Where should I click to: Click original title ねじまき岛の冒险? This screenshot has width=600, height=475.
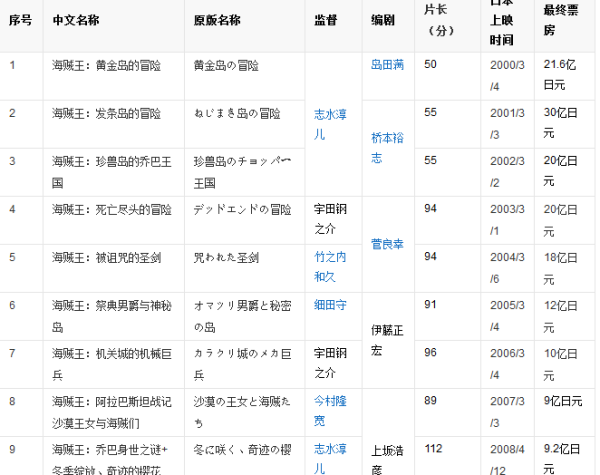(237, 113)
